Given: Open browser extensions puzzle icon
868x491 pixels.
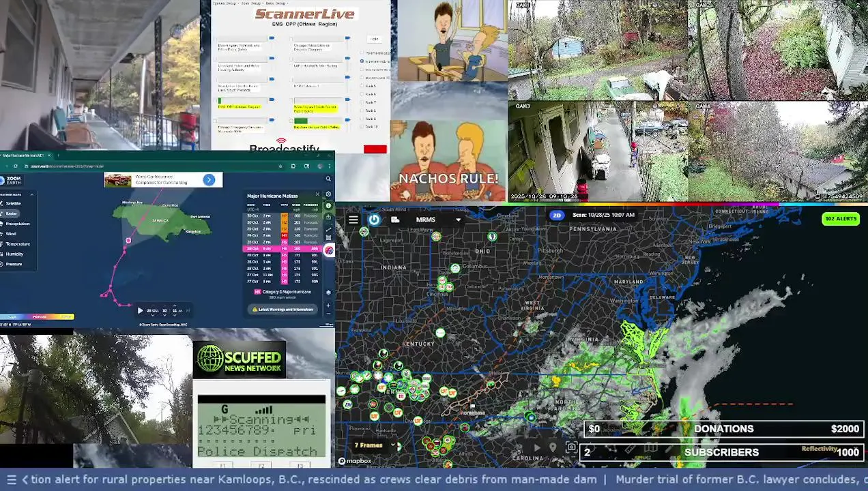Looking at the screenshot, I should click(293, 166).
